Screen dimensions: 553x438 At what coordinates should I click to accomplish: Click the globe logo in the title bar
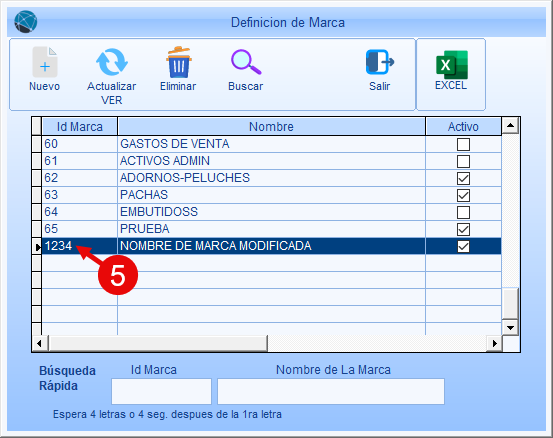(26, 22)
